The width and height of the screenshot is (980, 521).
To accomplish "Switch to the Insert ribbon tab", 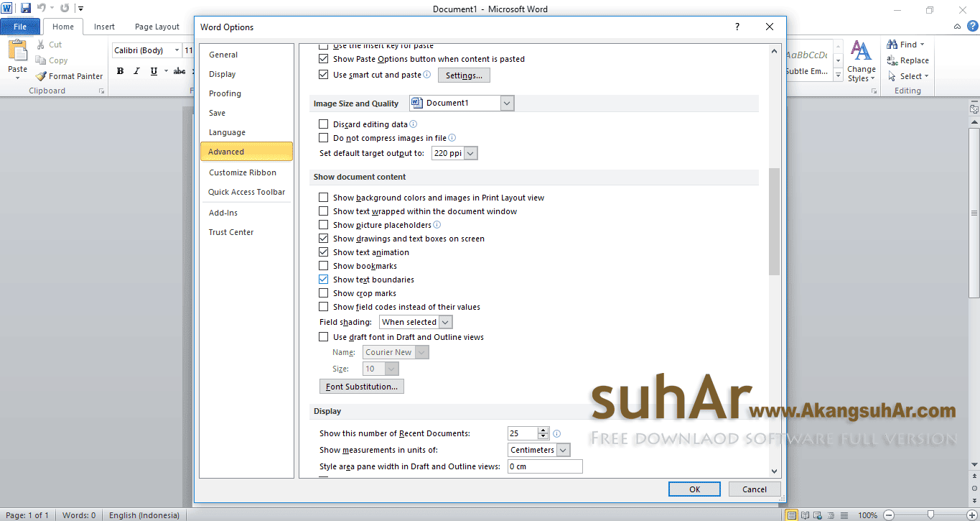I will (104, 27).
